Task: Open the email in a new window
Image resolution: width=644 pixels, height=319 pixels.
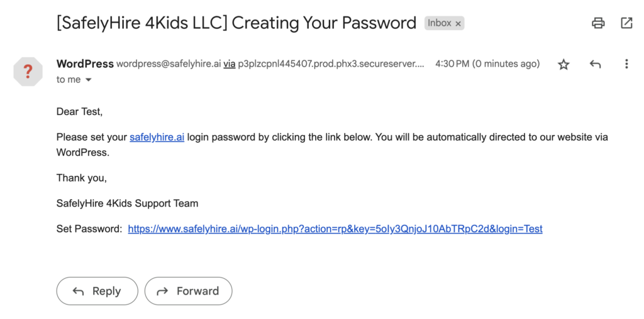Action: tap(626, 23)
